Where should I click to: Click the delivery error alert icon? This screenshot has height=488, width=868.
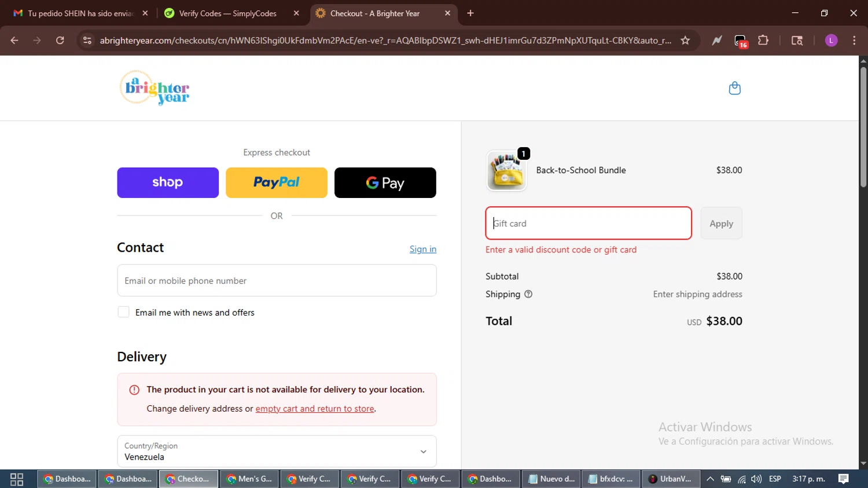[134, 390]
